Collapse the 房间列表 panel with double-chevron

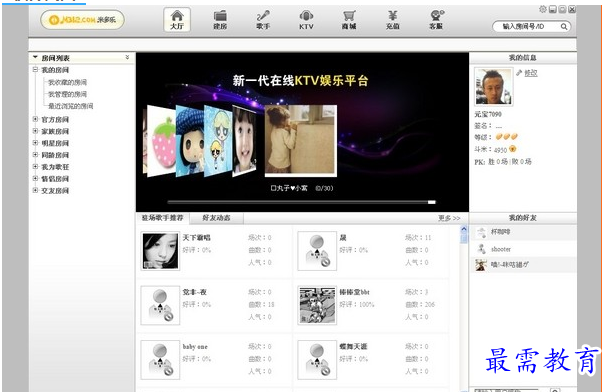point(127,57)
